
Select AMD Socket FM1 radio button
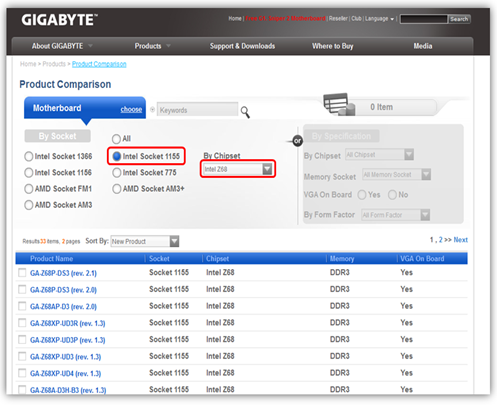coord(29,189)
